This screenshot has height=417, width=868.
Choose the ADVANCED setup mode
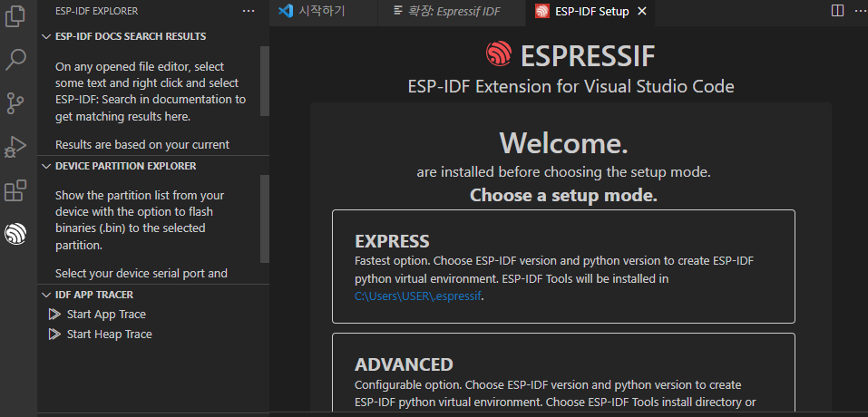[x=563, y=374]
